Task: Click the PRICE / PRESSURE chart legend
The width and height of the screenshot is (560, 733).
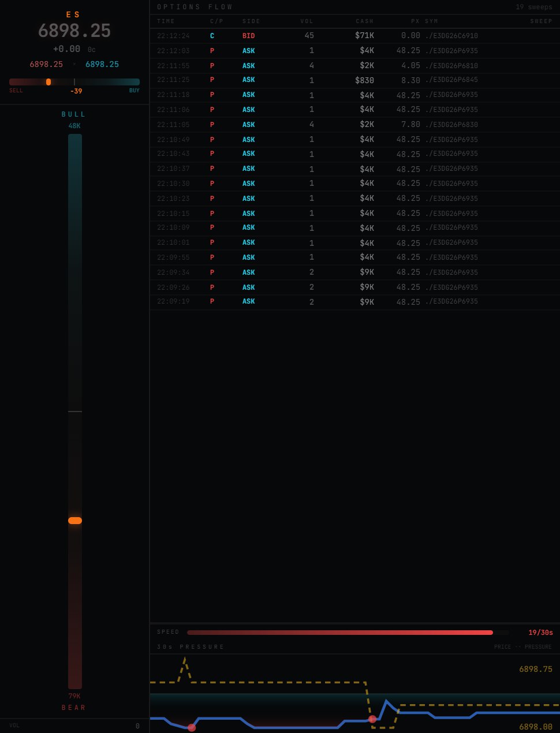Action: pos(522,647)
